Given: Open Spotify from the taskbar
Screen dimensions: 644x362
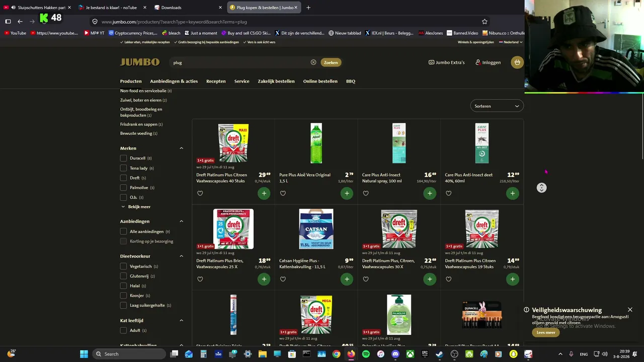Looking at the screenshot, I should pos(366,354).
